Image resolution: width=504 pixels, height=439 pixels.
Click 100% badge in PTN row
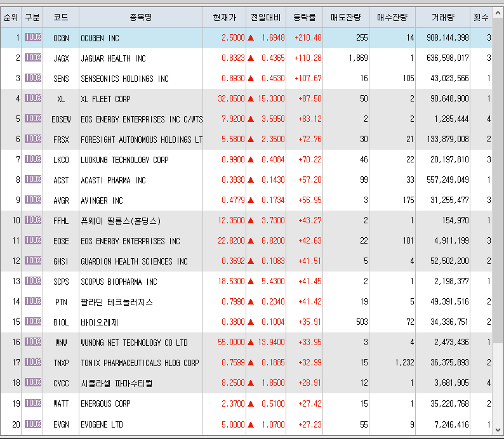[x=33, y=301]
